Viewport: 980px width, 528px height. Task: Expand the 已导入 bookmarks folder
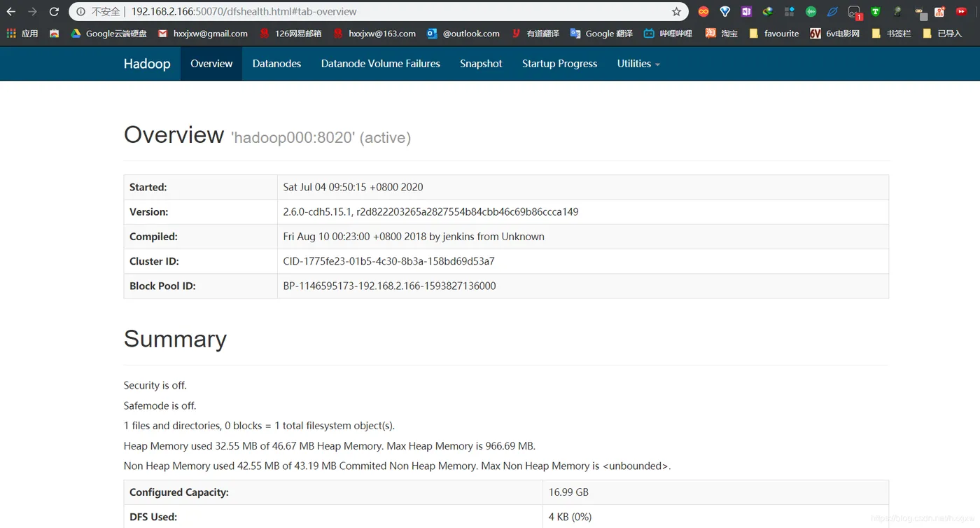942,33
